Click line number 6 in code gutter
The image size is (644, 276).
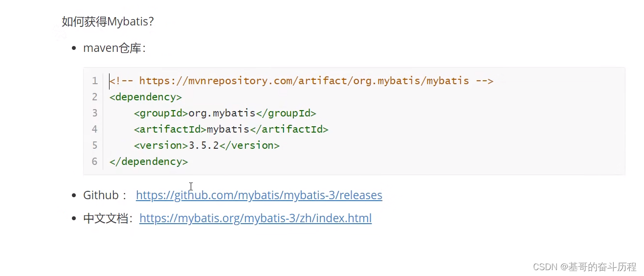click(94, 161)
